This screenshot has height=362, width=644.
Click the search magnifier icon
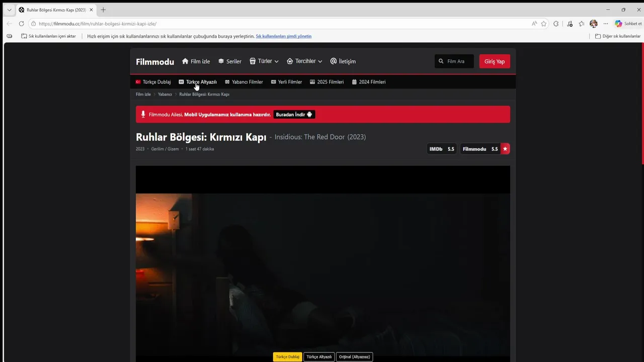(441, 61)
